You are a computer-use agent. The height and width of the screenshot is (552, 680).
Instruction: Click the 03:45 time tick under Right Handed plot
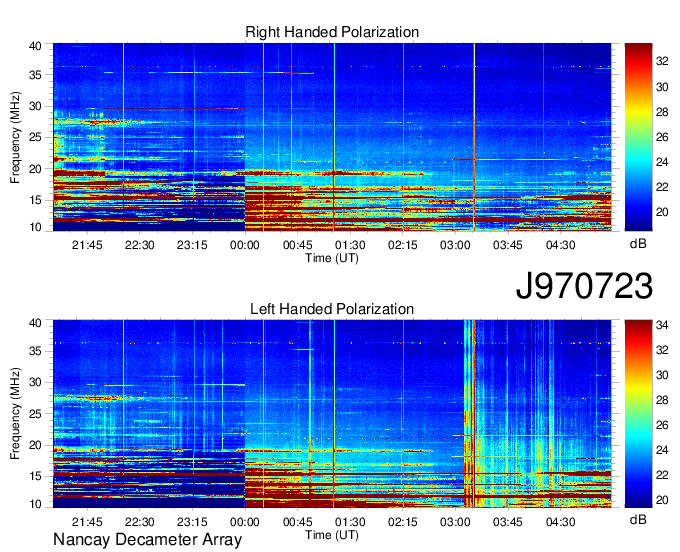[508, 245]
